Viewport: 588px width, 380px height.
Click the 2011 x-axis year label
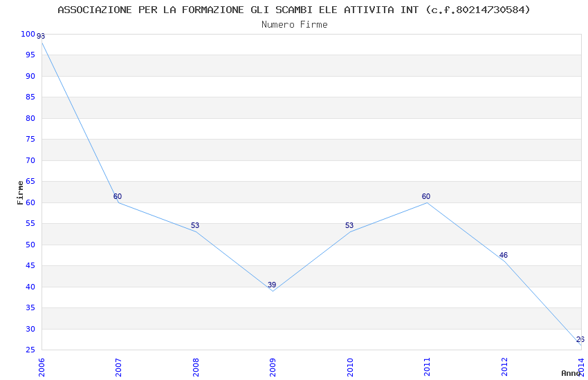point(427,367)
